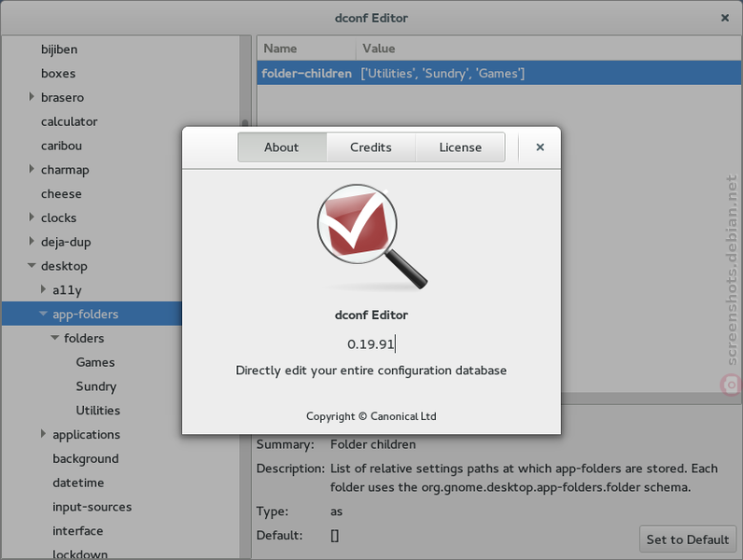The width and height of the screenshot is (743, 560).
Task: Click the Default value '[]'
Action: 334,536
